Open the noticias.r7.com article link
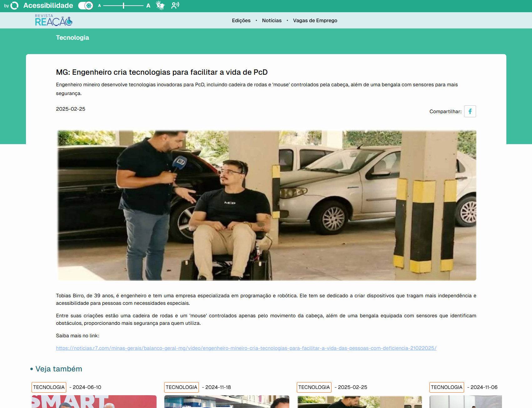The image size is (532, 408). [x=246, y=348]
